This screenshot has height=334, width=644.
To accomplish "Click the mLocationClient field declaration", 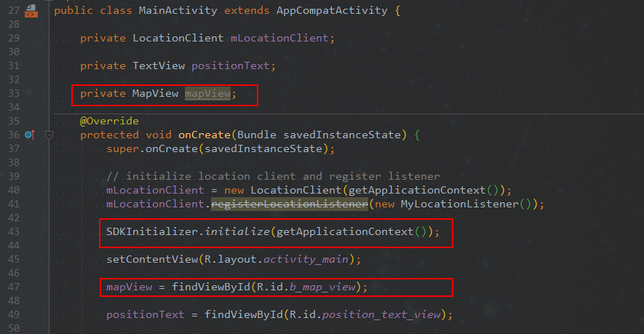I will [x=279, y=39].
